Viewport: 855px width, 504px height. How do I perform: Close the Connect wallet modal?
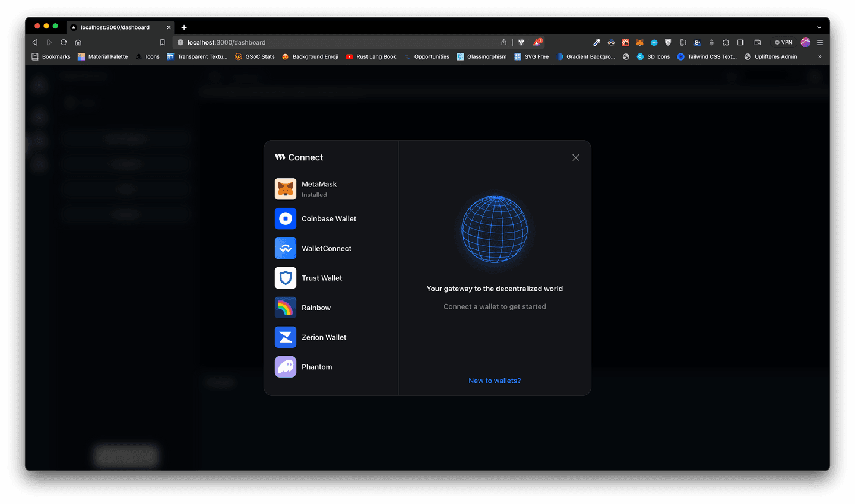(x=575, y=157)
